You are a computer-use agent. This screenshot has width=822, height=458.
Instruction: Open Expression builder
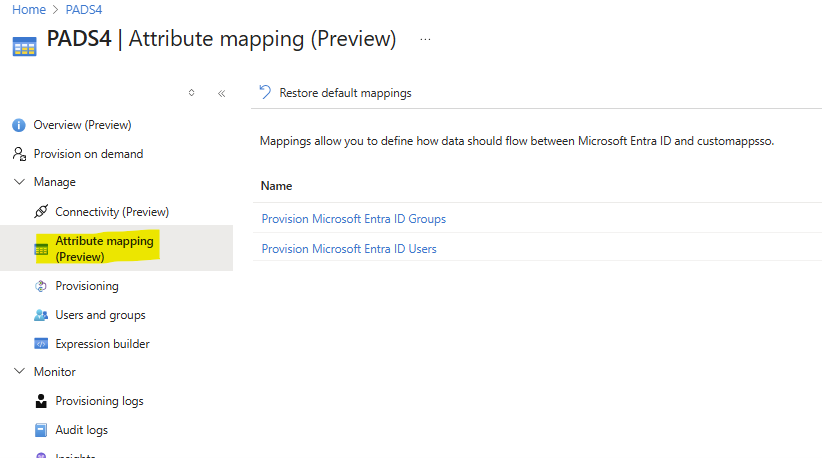(103, 344)
